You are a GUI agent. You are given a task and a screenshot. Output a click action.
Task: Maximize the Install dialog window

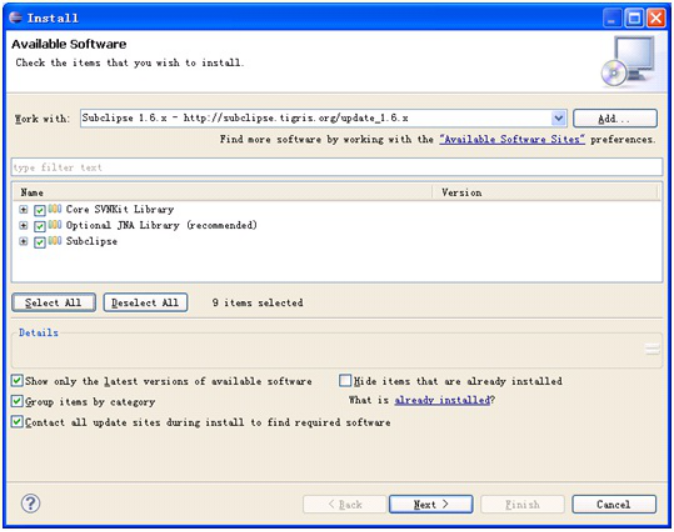[634, 18]
